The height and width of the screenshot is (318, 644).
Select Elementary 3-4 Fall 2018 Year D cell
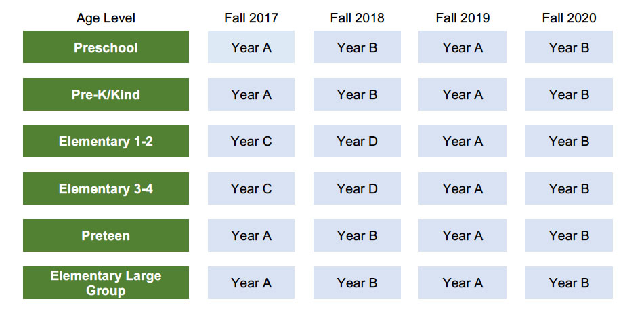pyautogui.click(x=357, y=188)
